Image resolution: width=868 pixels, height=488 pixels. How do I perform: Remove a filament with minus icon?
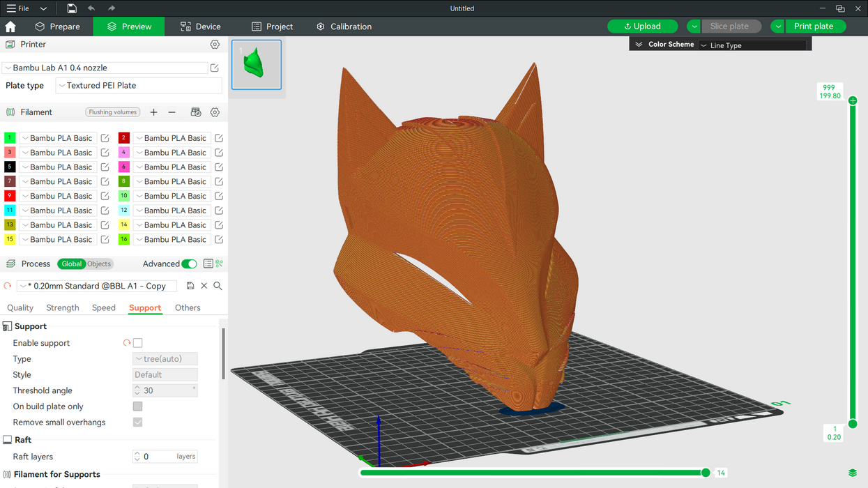pos(172,112)
